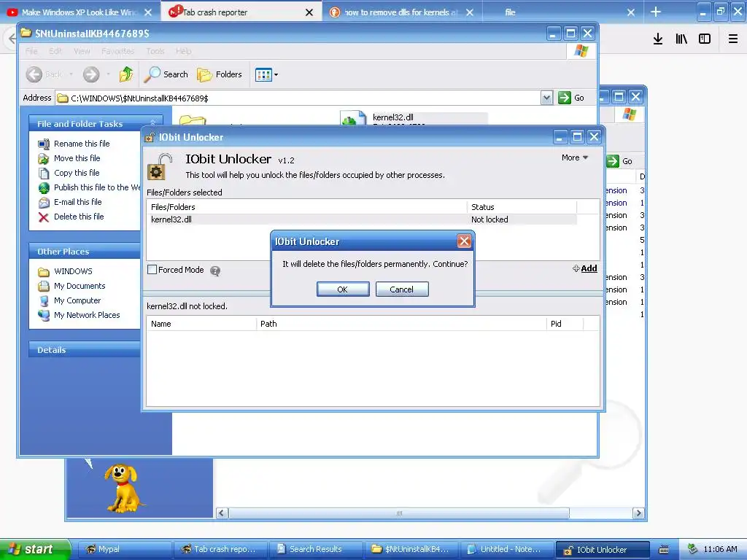Click the Up folder icon in Explorer toolbar
747x560 pixels.
click(x=126, y=74)
